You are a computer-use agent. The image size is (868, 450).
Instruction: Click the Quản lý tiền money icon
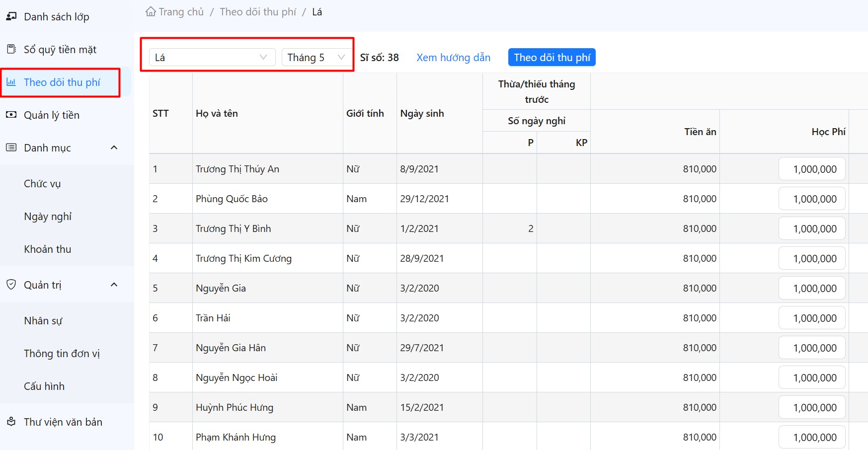coord(11,115)
